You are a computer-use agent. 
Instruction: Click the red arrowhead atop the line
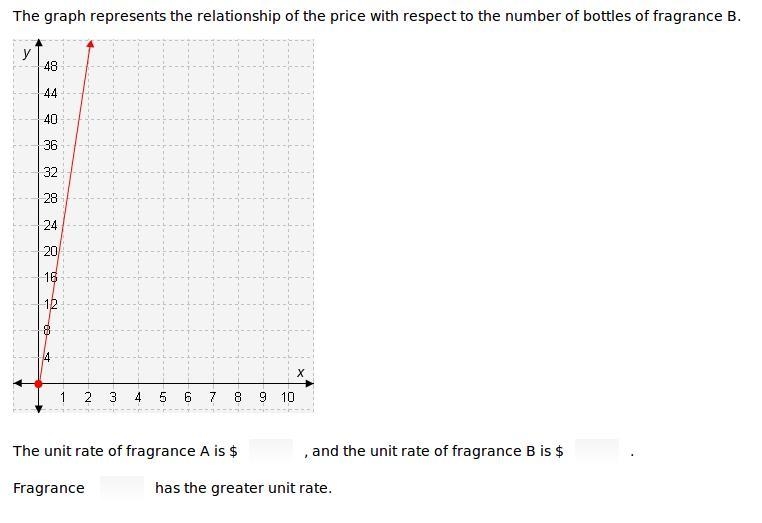click(x=90, y=44)
